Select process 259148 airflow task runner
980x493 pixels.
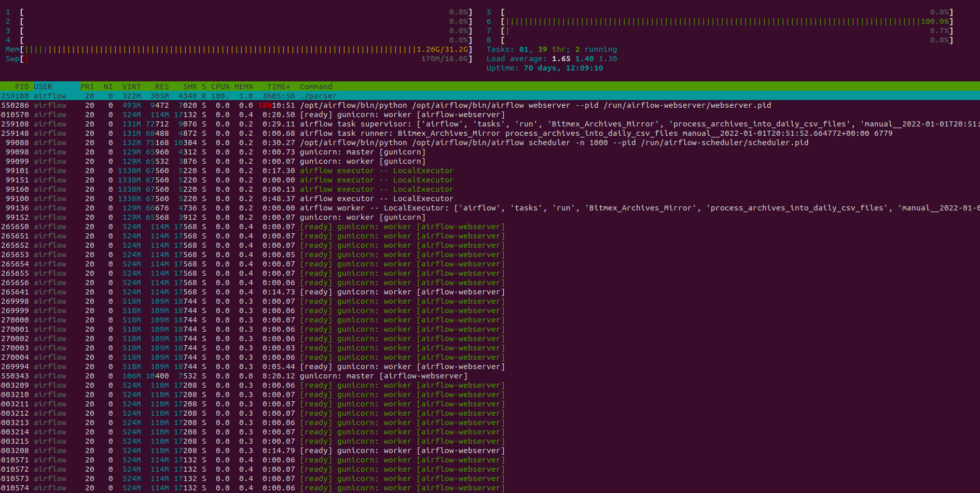[490, 133]
